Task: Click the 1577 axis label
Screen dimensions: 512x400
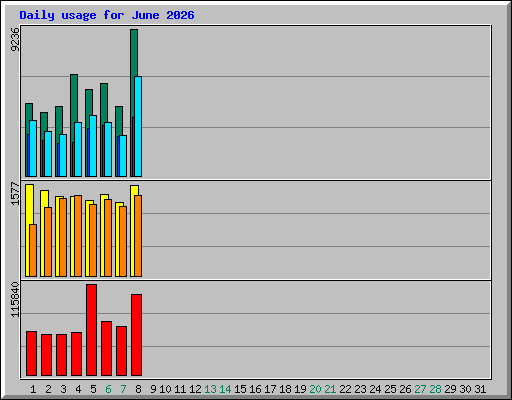Action: 15,193
